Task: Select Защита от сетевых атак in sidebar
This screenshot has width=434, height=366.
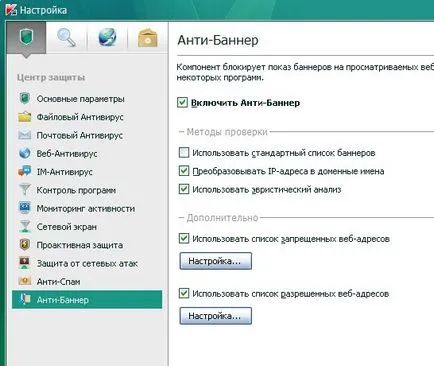Action: 87,264
